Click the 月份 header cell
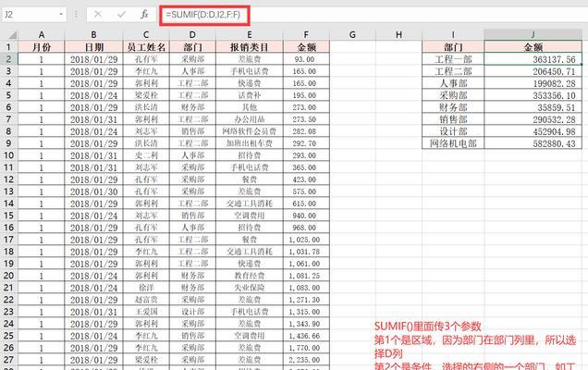The width and height of the screenshot is (588, 370). coord(42,47)
